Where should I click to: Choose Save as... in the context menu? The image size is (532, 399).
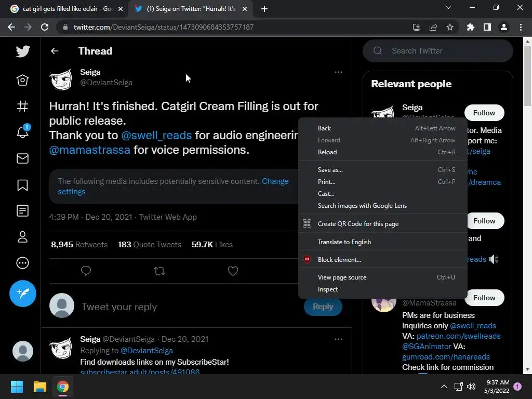383,170
